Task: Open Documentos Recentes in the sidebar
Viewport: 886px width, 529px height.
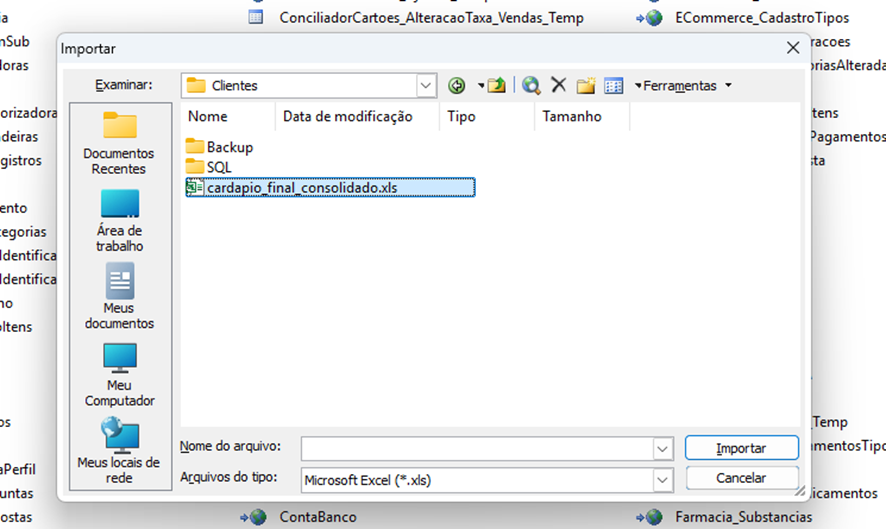Action: point(119,143)
